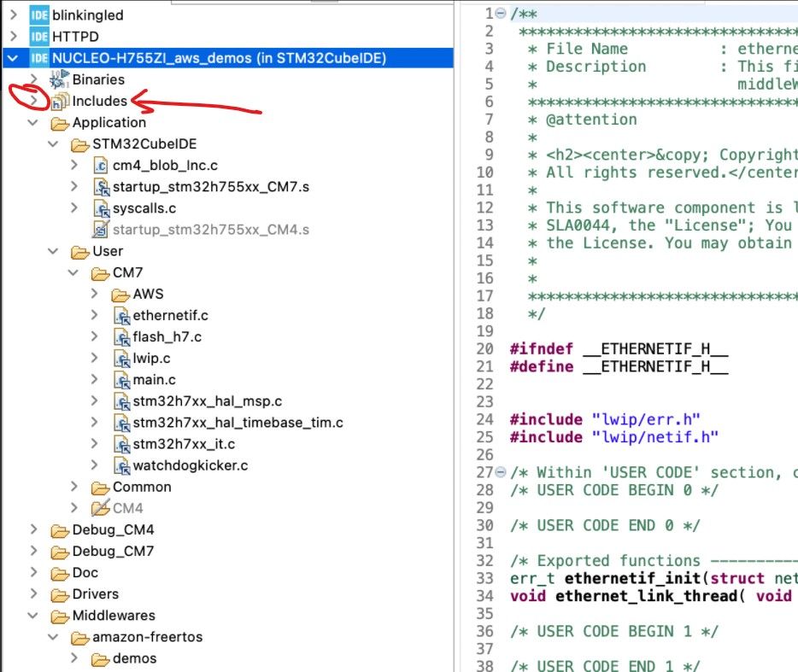This screenshot has height=672, width=798.
Task: Select the lwip.c file icon
Action: click(x=121, y=359)
